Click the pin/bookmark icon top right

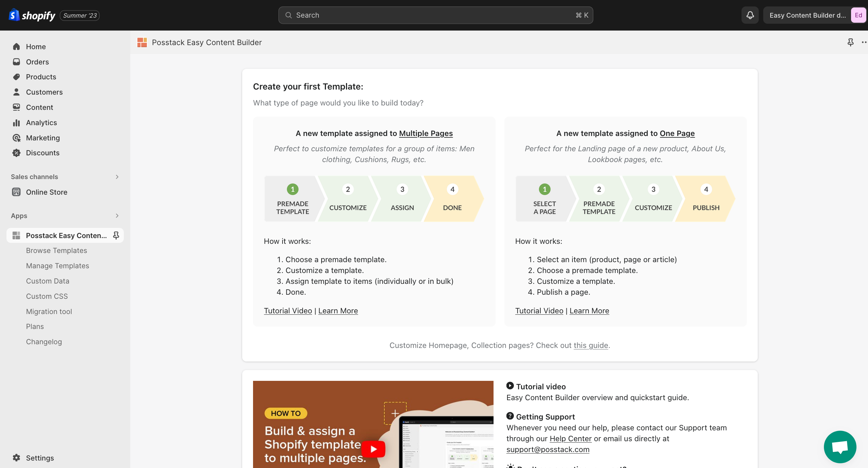click(x=850, y=42)
